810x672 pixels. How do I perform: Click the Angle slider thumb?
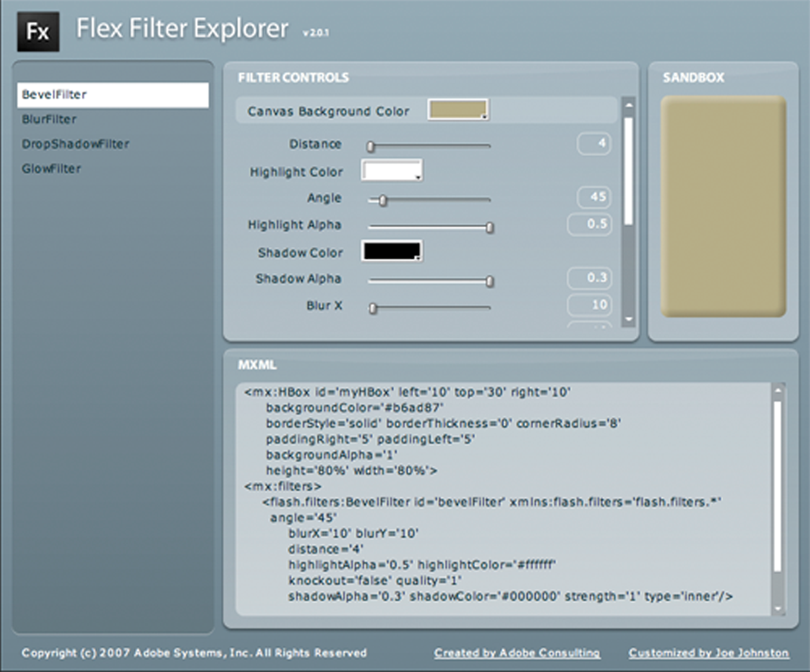[383, 200]
